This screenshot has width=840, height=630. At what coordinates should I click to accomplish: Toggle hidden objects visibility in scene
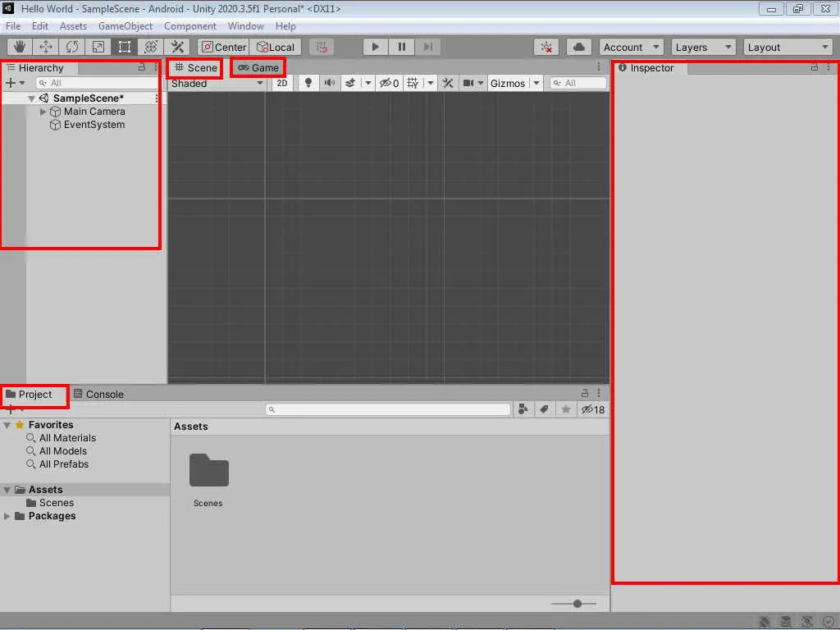point(389,83)
